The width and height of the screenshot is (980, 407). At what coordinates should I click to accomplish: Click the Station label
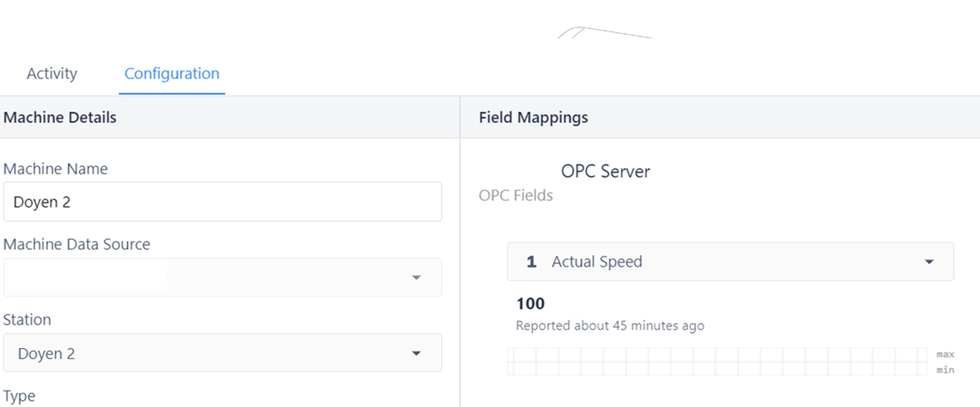coord(27,320)
